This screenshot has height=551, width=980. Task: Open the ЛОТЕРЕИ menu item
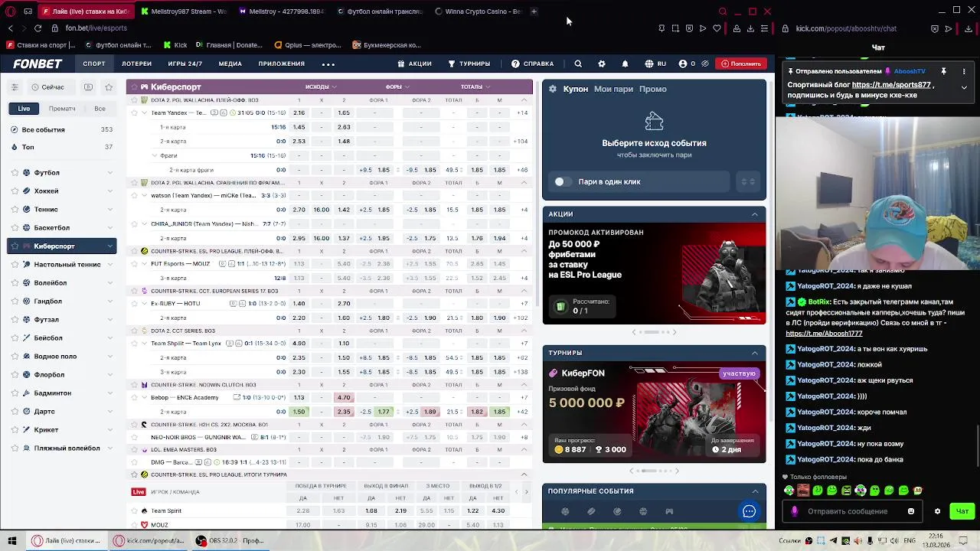point(136,64)
